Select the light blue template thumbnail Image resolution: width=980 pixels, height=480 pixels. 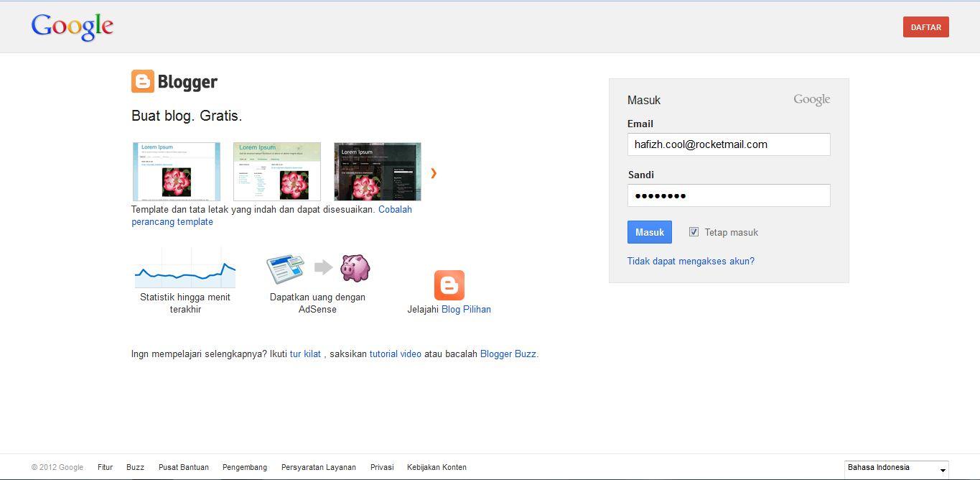177,172
